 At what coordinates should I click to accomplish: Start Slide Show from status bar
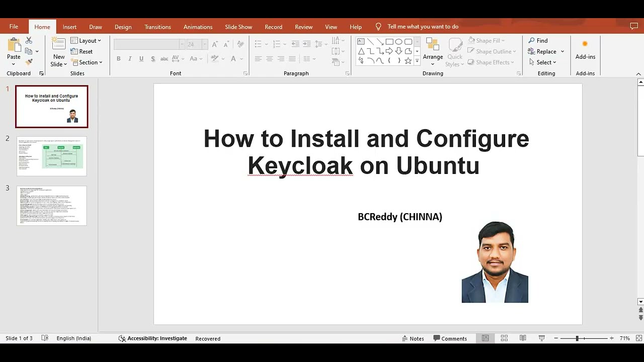click(x=542, y=338)
